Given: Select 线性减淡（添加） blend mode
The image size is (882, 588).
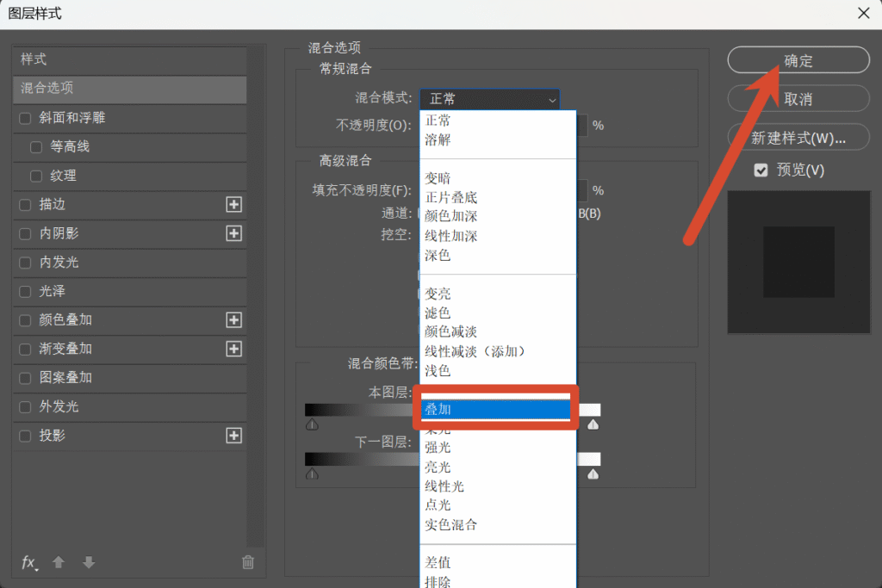Looking at the screenshot, I should click(x=498, y=352).
